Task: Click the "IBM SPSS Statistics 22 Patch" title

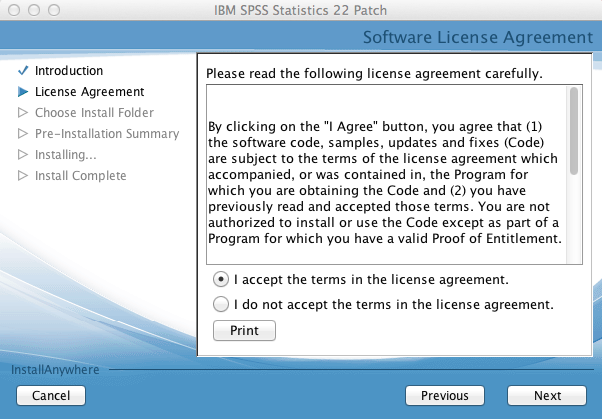Action: pos(300,10)
